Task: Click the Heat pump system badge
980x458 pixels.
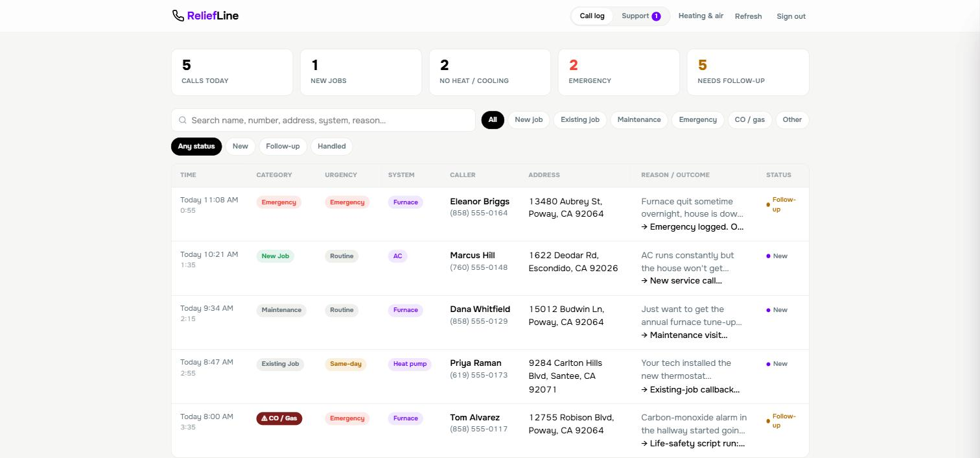Action: tap(410, 364)
